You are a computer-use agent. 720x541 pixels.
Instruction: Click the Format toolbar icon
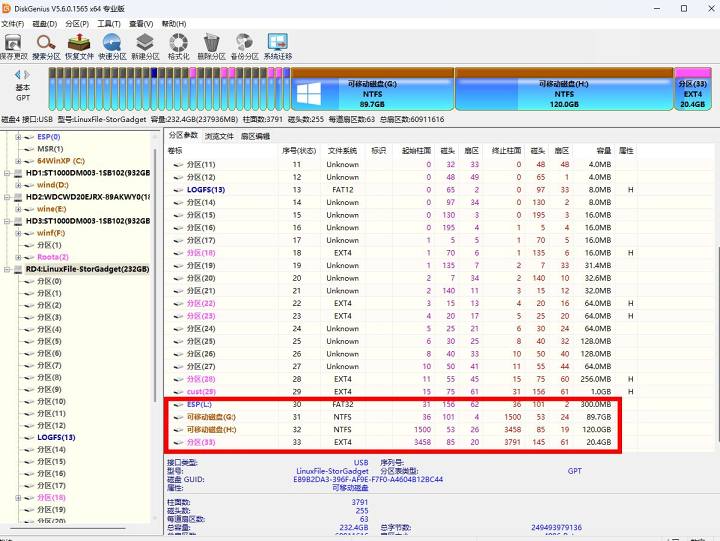pos(179,47)
